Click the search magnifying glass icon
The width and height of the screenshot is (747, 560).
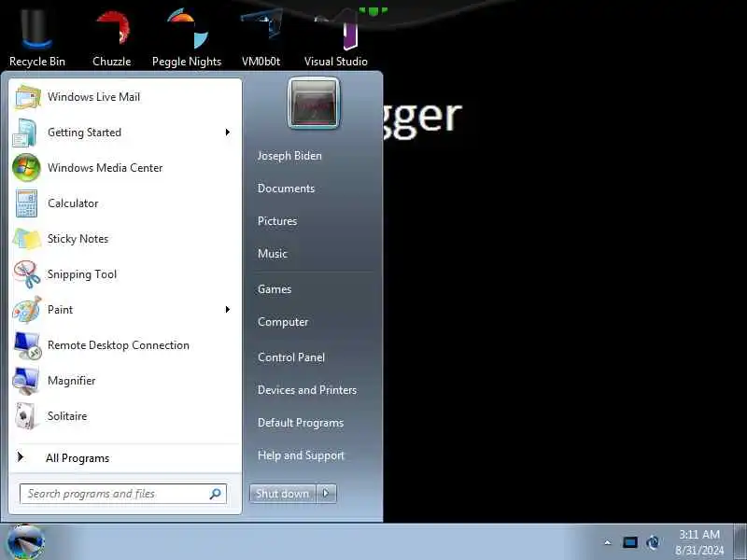point(216,494)
